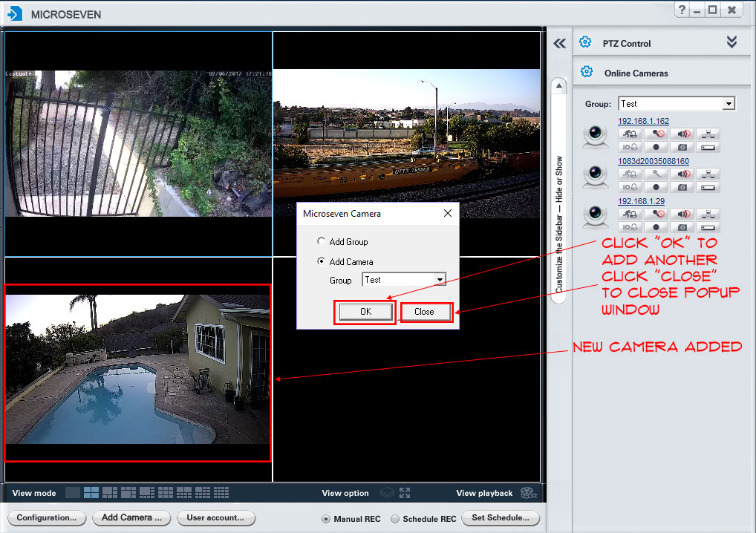Start recording on camera 192.168.1.162
756x533 pixels.
pyautogui.click(x=656, y=147)
